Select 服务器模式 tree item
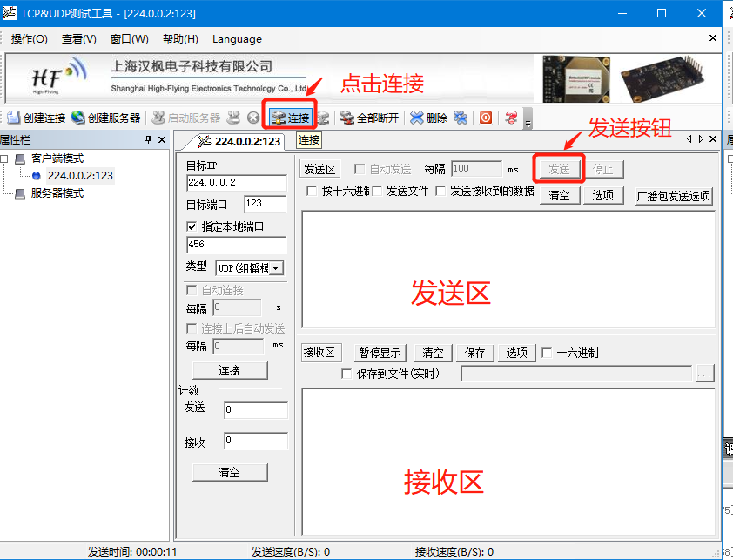Viewport: 733px width, 560px height. click(x=57, y=193)
